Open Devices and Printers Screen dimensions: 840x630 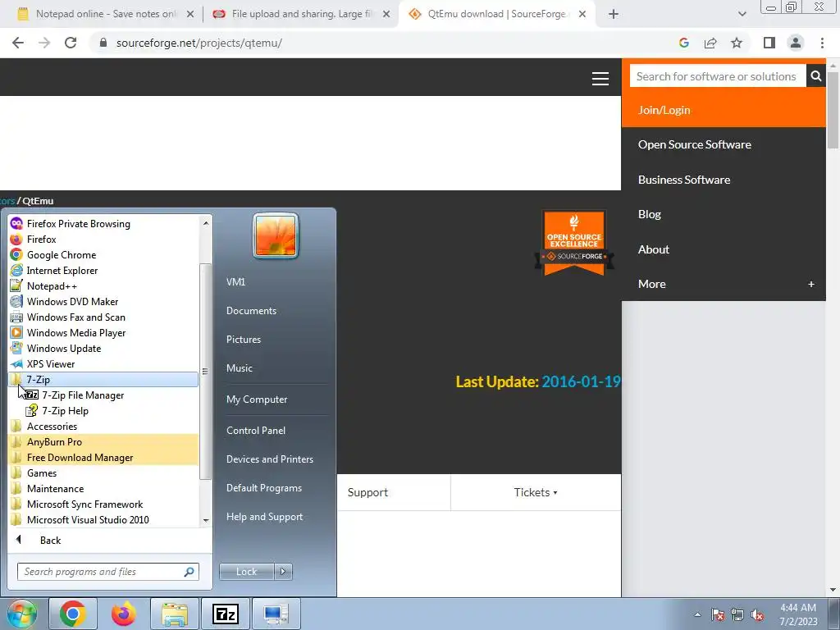pyautogui.click(x=269, y=459)
